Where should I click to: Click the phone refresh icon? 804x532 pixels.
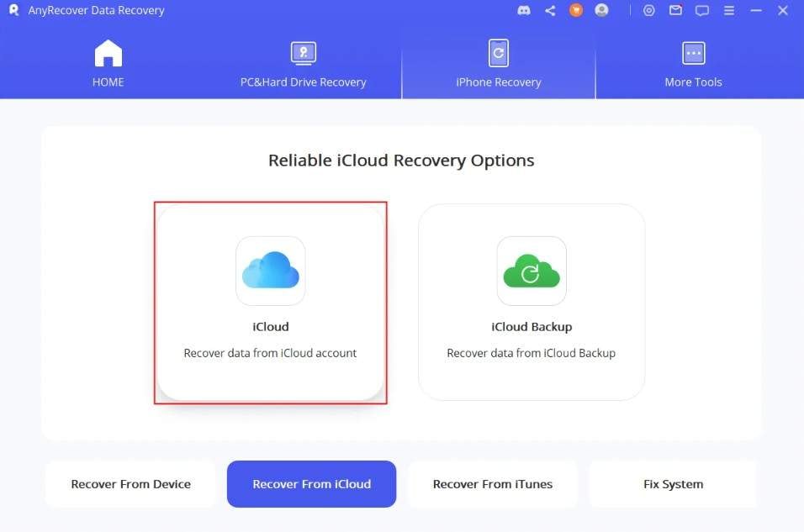pyautogui.click(x=499, y=53)
